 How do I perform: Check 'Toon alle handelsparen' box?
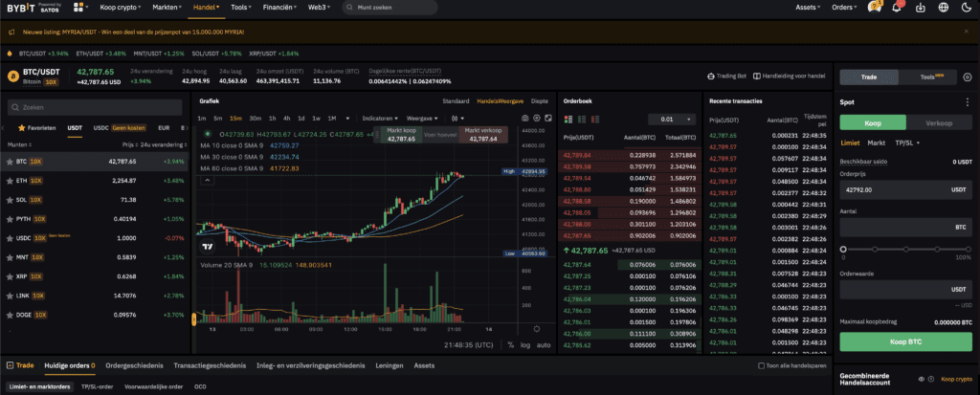pyautogui.click(x=761, y=365)
